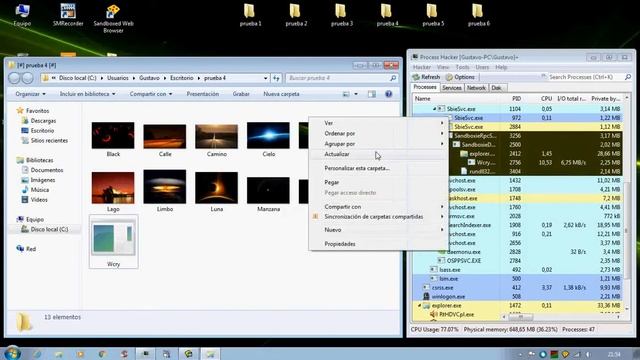This screenshot has width=640, height=360.
Task: Open Imágenes library in sidebar
Action: pyautogui.click(x=38, y=180)
